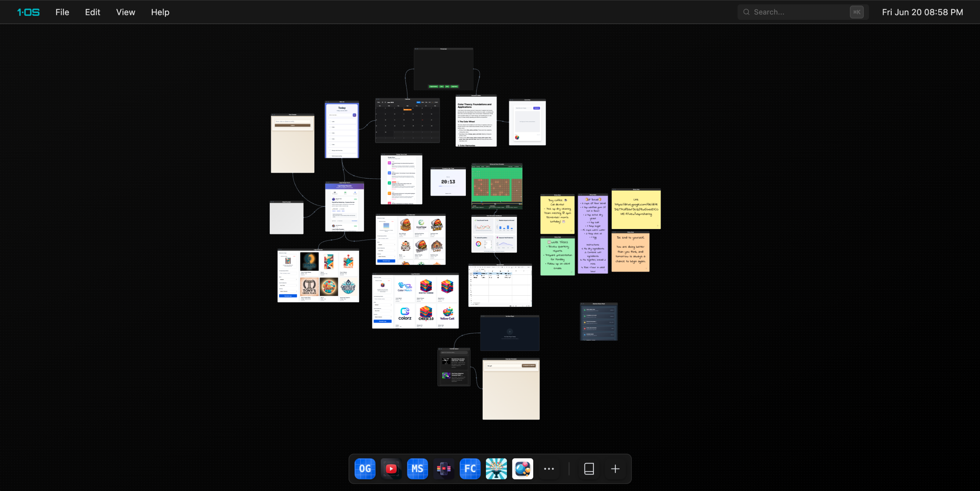This screenshot has height=491, width=980.
Task: Open Industry dropdown in Color Match Logo Generator
Action: coord(382,317)
